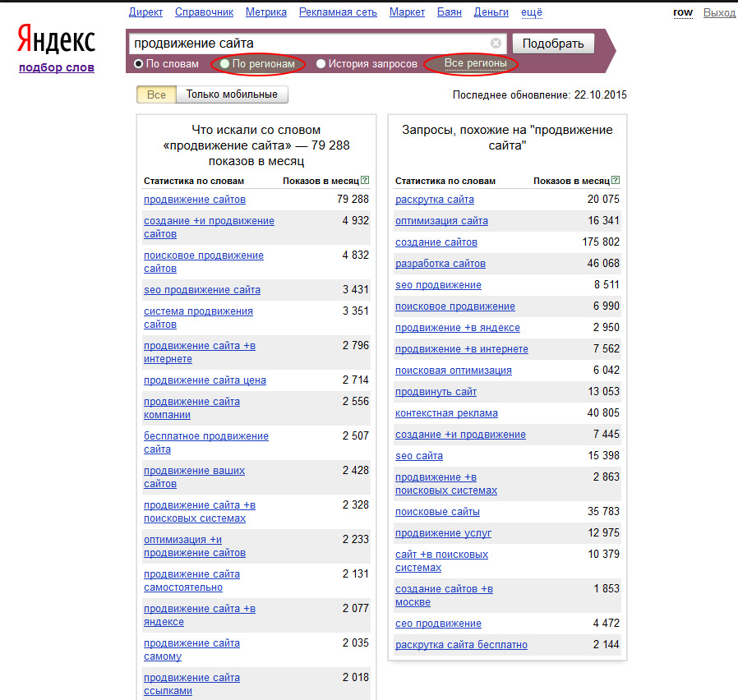738x700 pixels.
Task: Open 'система продвижения сайтов' link
Action: click(x=198, y=317)
